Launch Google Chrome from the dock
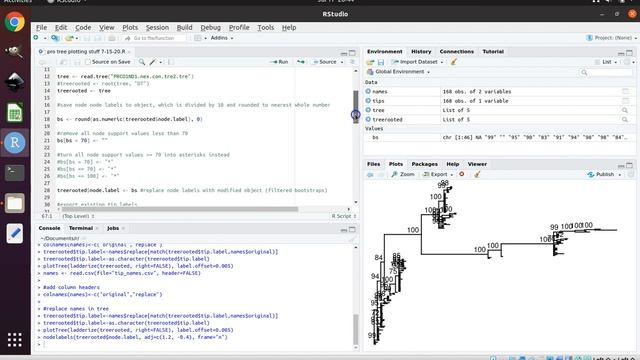The image size is (640, 360). click(x=15, y=22)
